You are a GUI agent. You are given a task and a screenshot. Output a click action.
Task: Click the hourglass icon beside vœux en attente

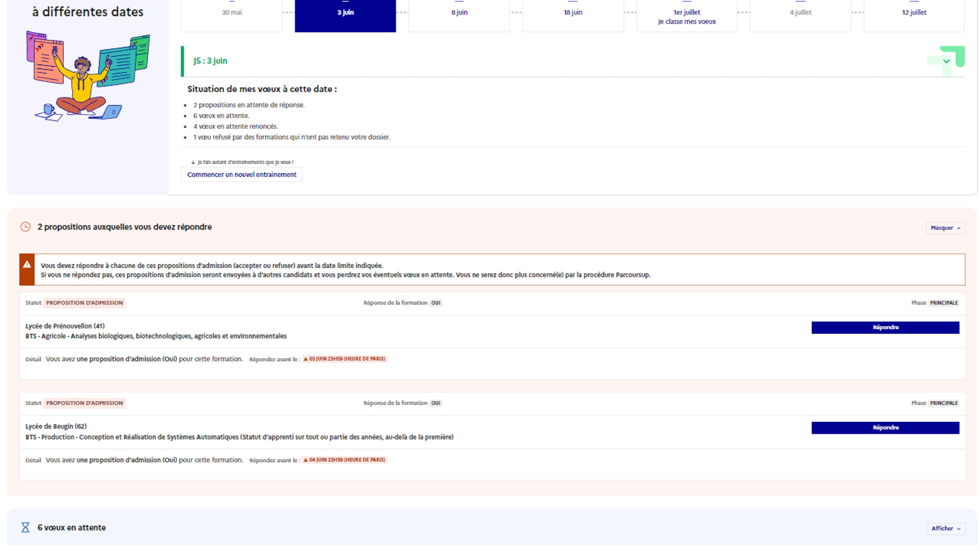click(25, 528)
